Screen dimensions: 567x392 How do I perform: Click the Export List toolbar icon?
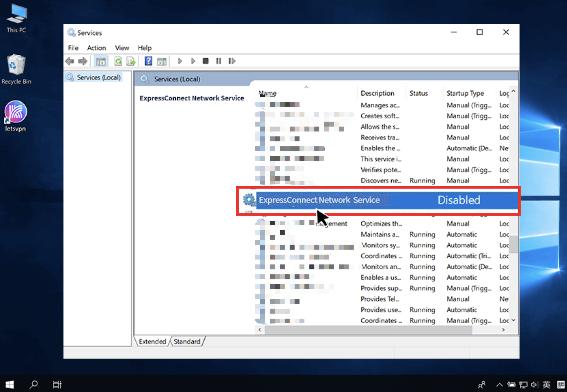[x=131, y=61]
